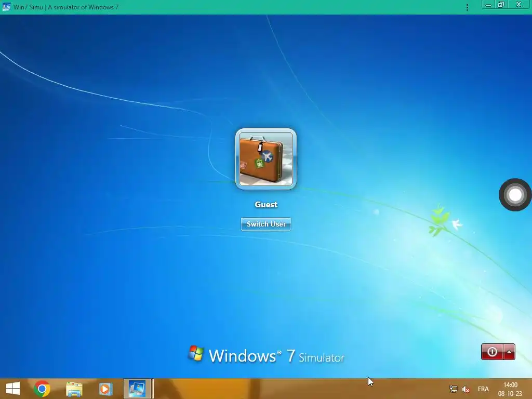Click the Win7 Simu taskbar icon

[x=138, y=389]
